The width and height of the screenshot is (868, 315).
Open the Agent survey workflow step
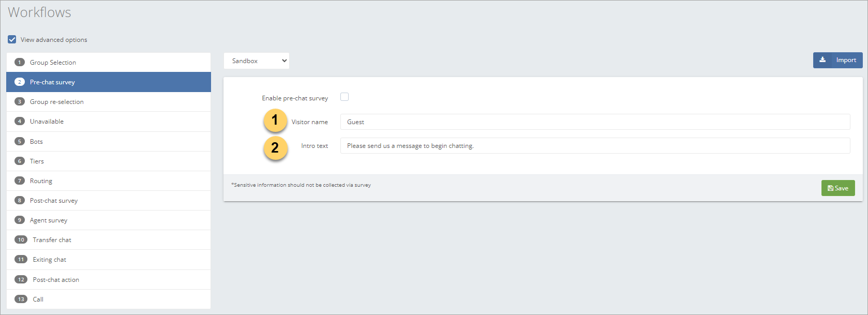pyautogui.click(x=49, y=220)
